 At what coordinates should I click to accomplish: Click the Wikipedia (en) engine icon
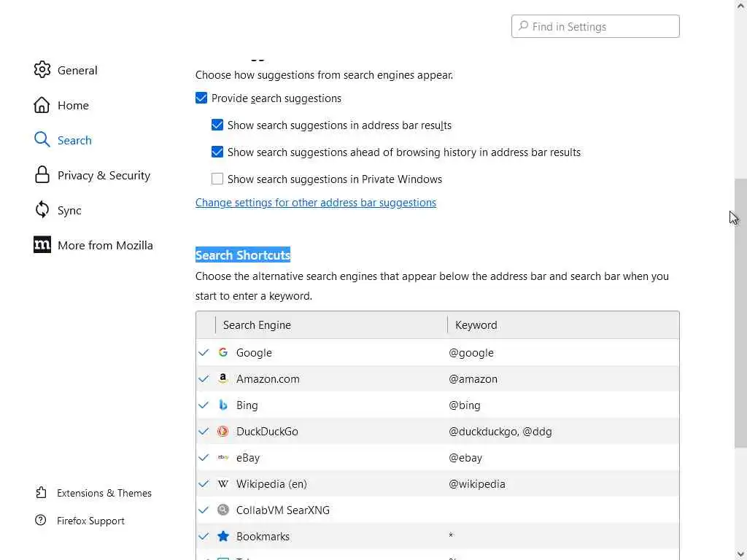[x=223, y=483]
